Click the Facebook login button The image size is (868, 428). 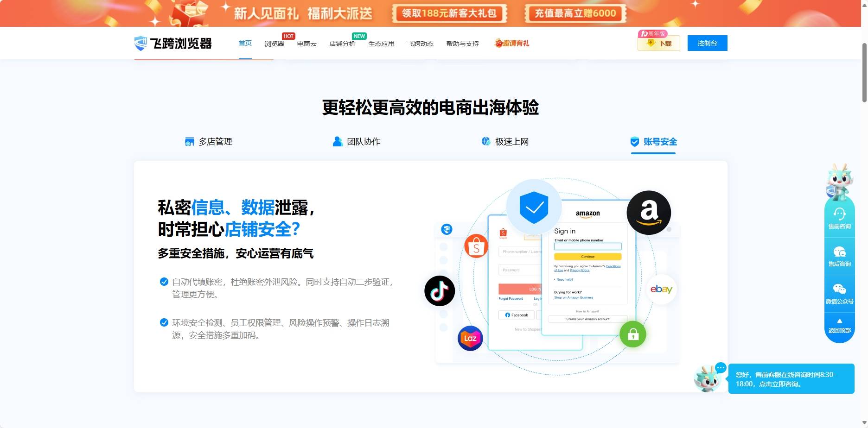coord(516,315)
